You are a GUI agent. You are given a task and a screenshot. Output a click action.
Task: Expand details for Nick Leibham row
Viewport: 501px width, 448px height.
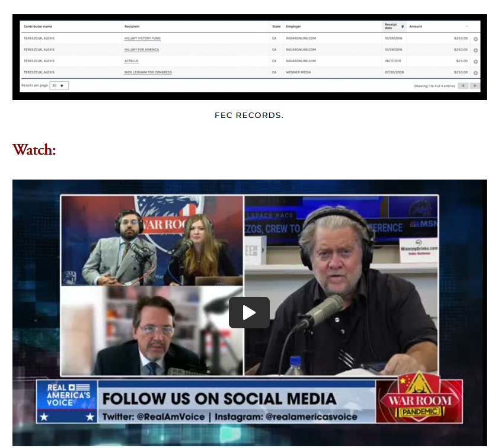click(476, 73)
